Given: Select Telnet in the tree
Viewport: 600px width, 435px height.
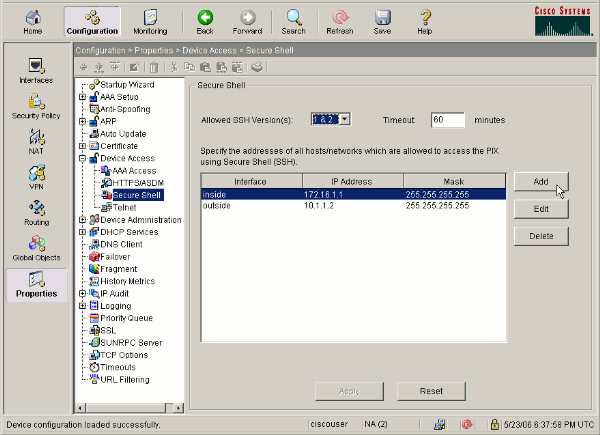Looking at the screenshot, I should pos(124,207).
